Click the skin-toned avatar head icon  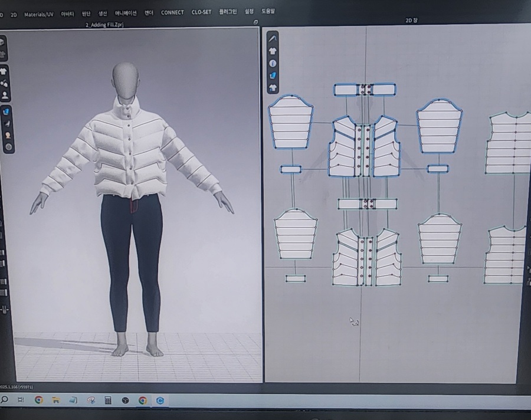point(8,134)
